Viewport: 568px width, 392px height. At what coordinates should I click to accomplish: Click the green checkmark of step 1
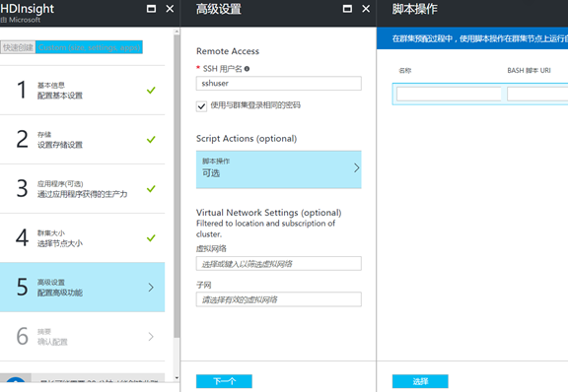tap(151, 91)
